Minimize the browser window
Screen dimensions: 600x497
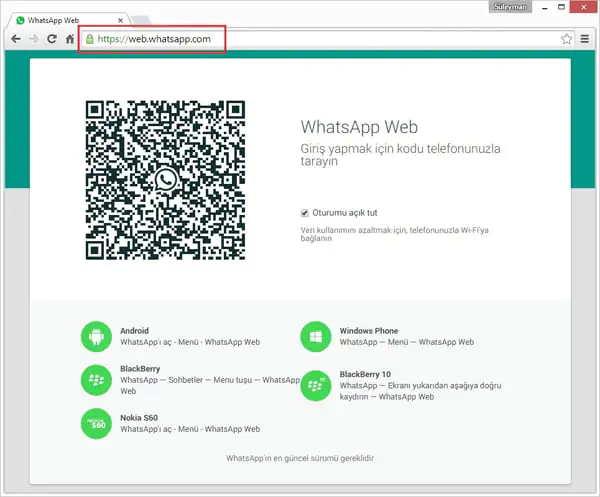(x=545, y=7)
